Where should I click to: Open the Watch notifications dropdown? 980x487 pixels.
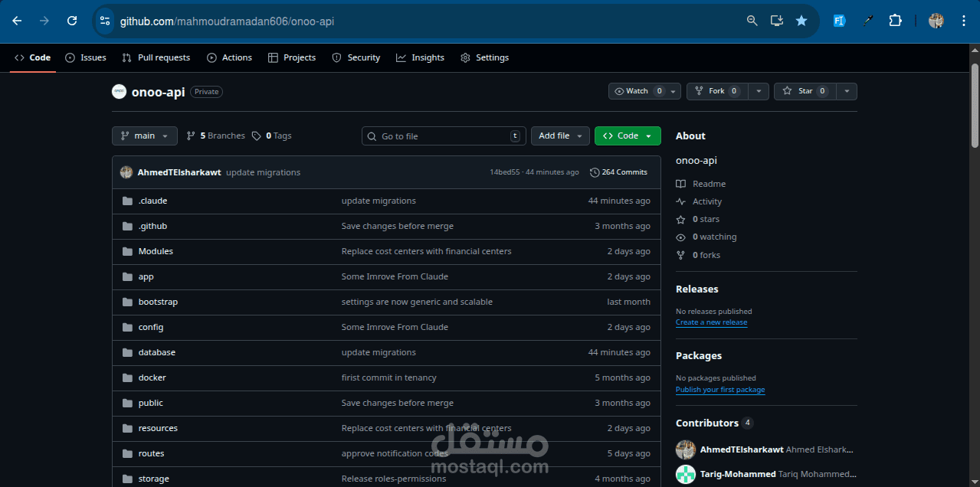pyautogui.click(x=644, y=91)
